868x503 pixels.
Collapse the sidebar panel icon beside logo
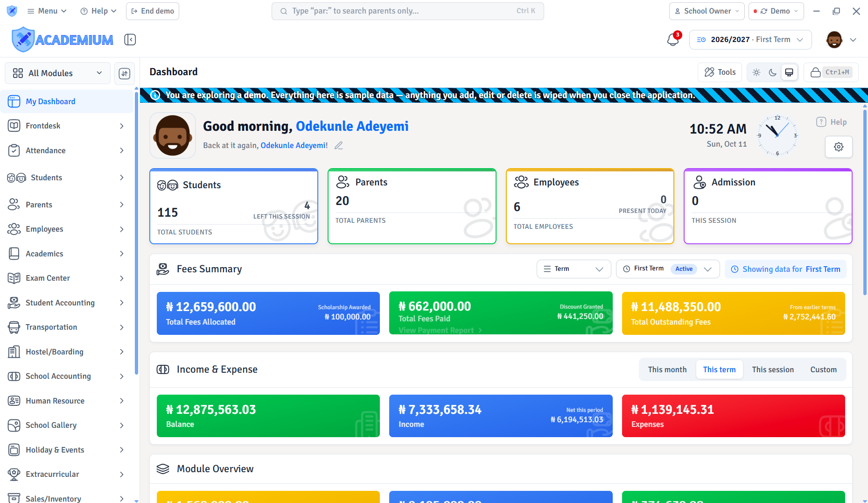[x=130, y=40]
